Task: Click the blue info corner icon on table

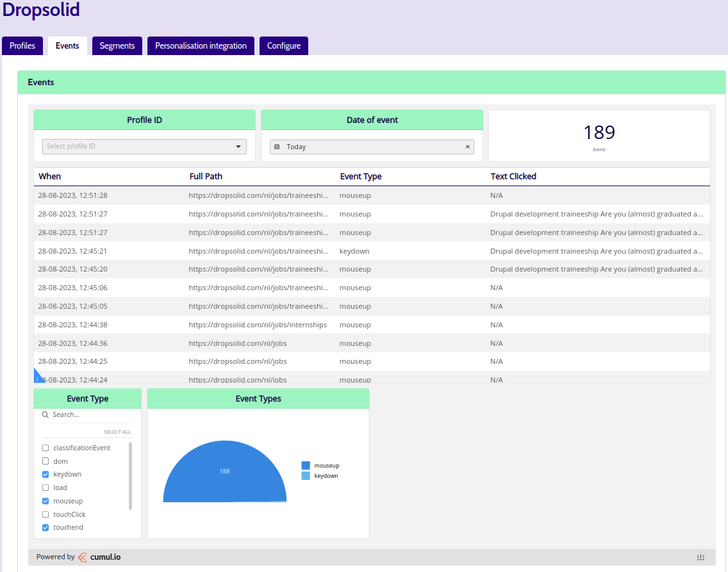Action: point(38,377)
